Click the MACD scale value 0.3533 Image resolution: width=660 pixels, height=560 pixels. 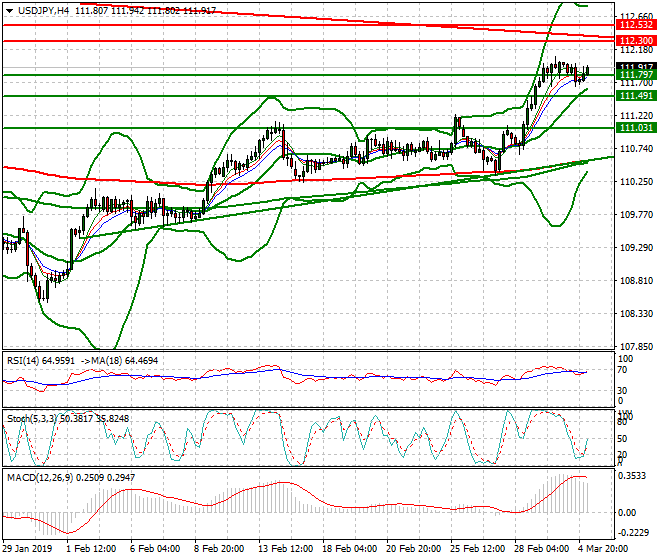click(x=631, y=476)
